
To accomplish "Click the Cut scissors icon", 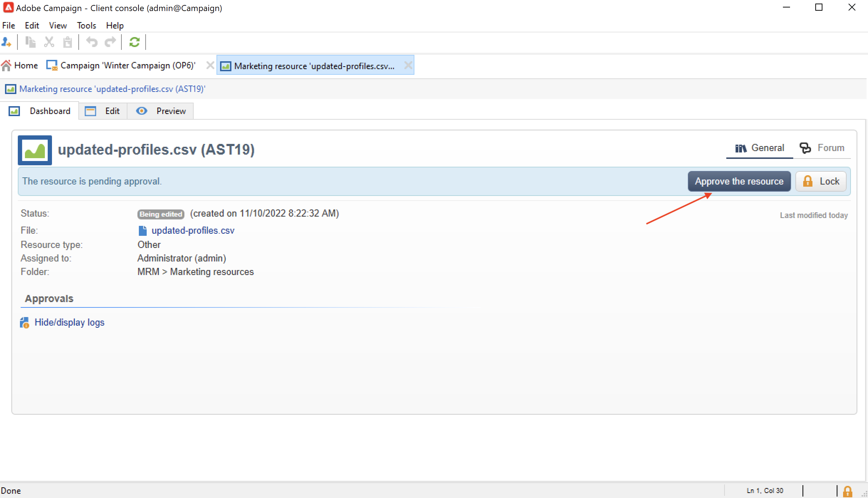I will 49,42.
